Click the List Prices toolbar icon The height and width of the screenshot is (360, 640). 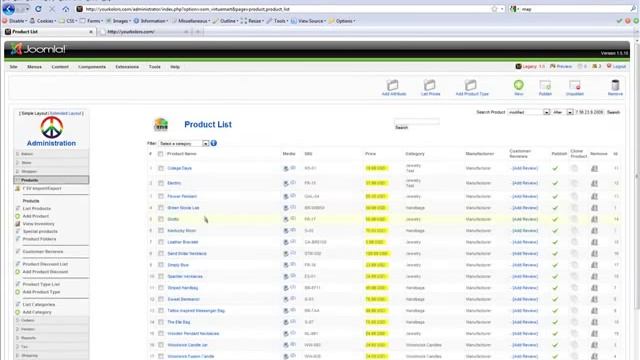point(430,85)
